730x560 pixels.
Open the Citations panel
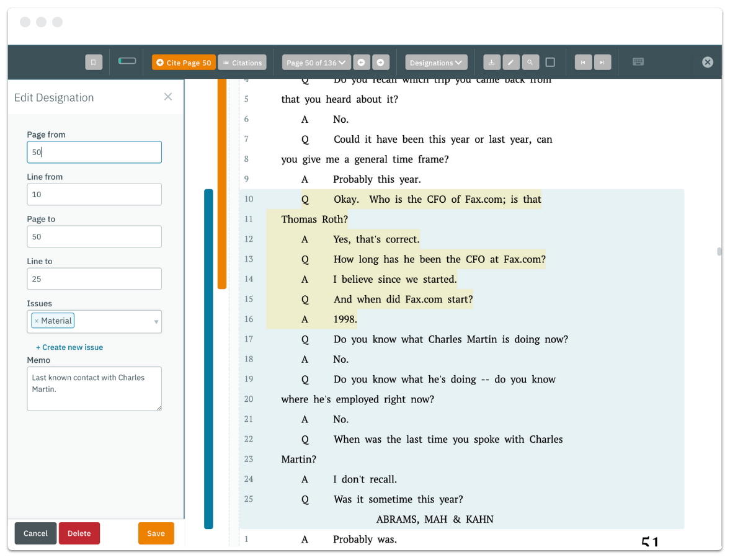[242, 62]
